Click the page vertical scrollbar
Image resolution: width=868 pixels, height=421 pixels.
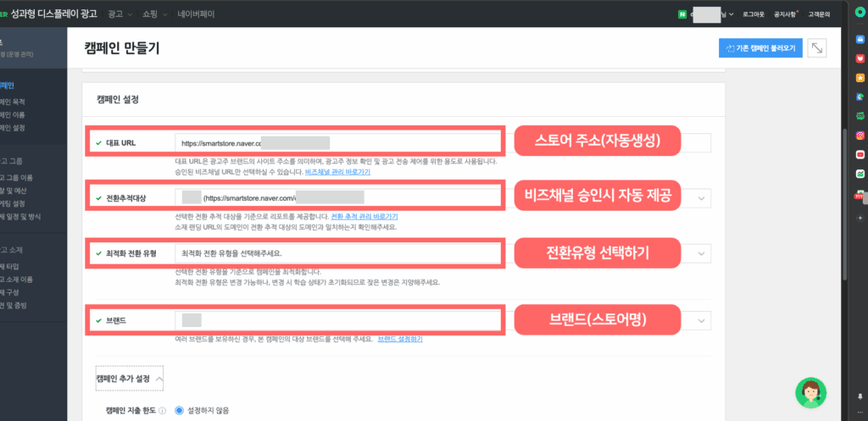[x=843, y=205]
